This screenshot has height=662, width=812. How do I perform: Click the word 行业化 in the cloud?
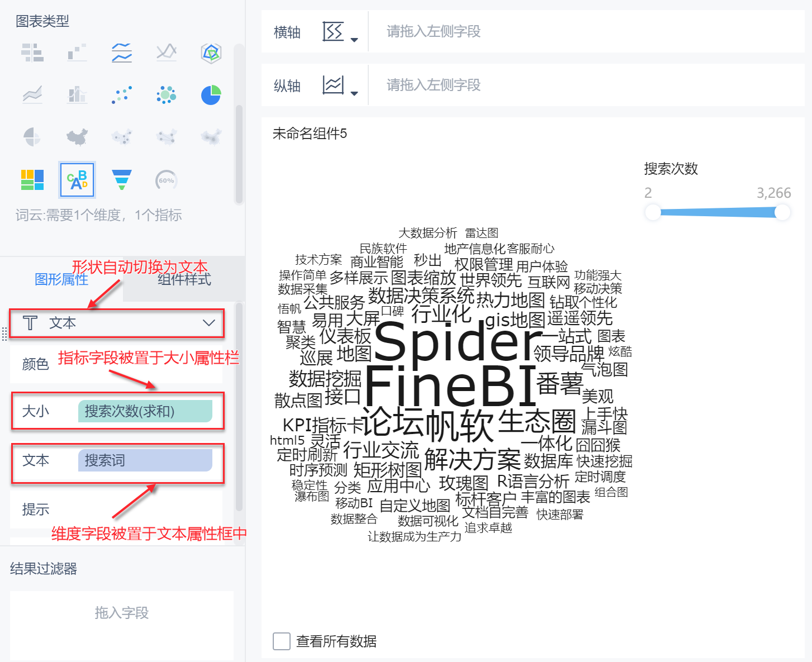(x=441, y=315)
